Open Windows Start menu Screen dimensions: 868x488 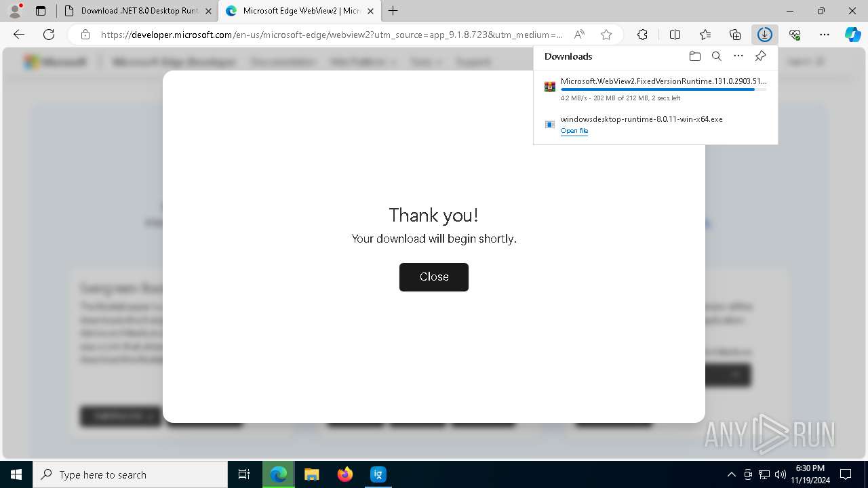click(x=16, y=474)
